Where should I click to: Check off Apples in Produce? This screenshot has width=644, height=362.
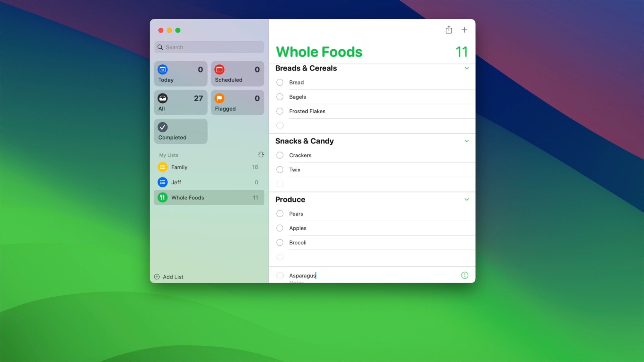coord(280,228)
